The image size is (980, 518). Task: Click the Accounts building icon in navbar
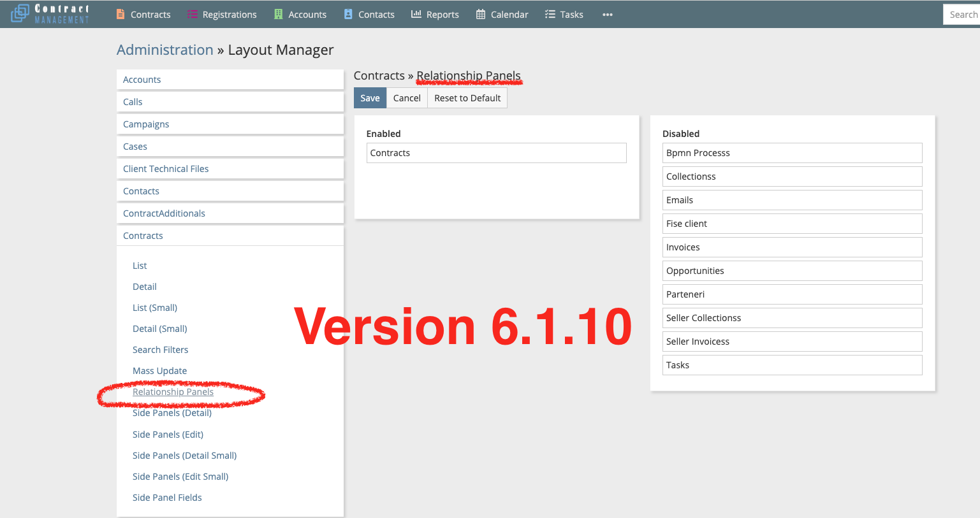pyautogui.click(x=279, y=14)
